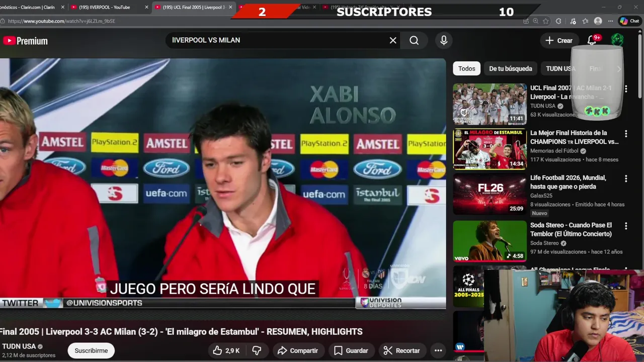Open Soda Stereo concert video thumbnail

(x=490, y=241)
